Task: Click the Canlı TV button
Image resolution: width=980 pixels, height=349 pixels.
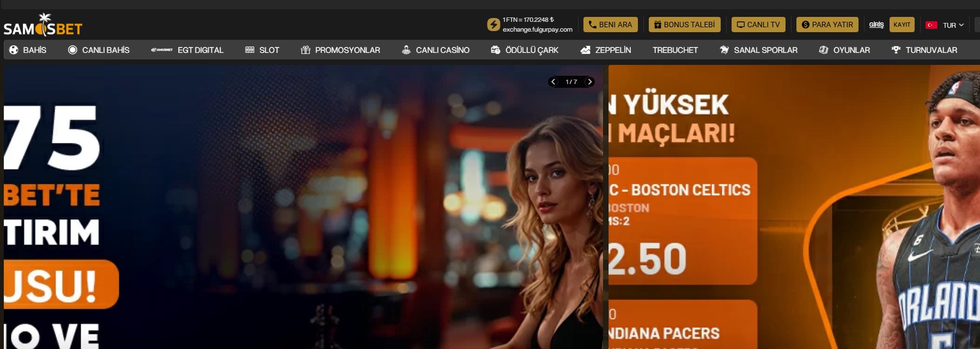Action: 759,25
